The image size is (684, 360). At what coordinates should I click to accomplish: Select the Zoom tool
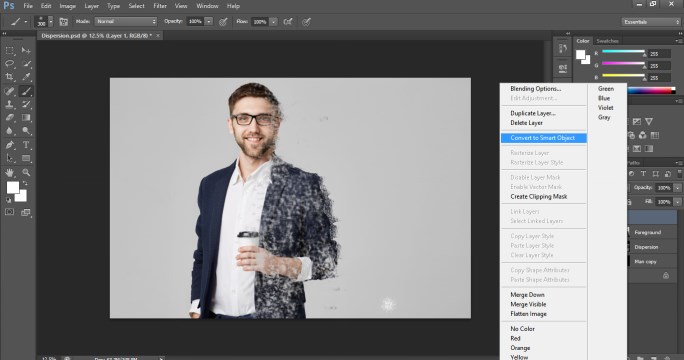tap(26, 173)
